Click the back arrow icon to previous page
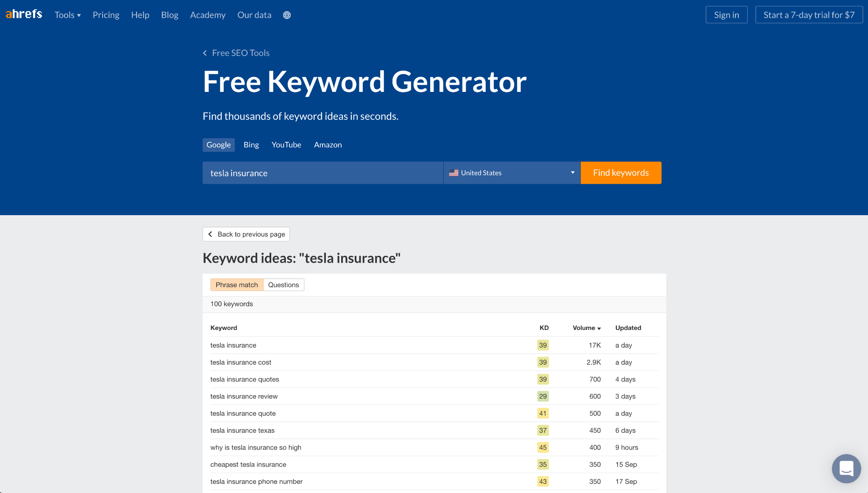 pyautogui.click(x=211, y=234)
